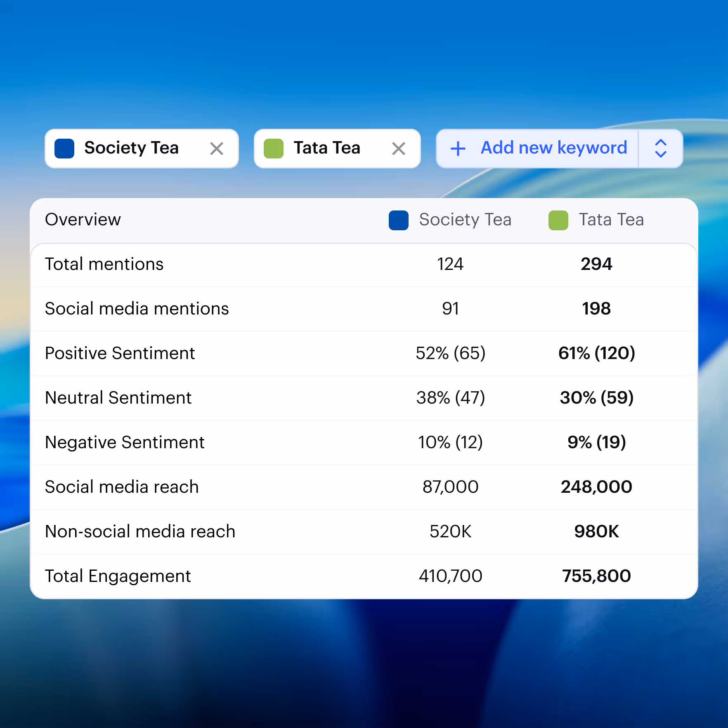Click 38% (47) neutral sentiment value
728x728 pixels.
[450, 398]
